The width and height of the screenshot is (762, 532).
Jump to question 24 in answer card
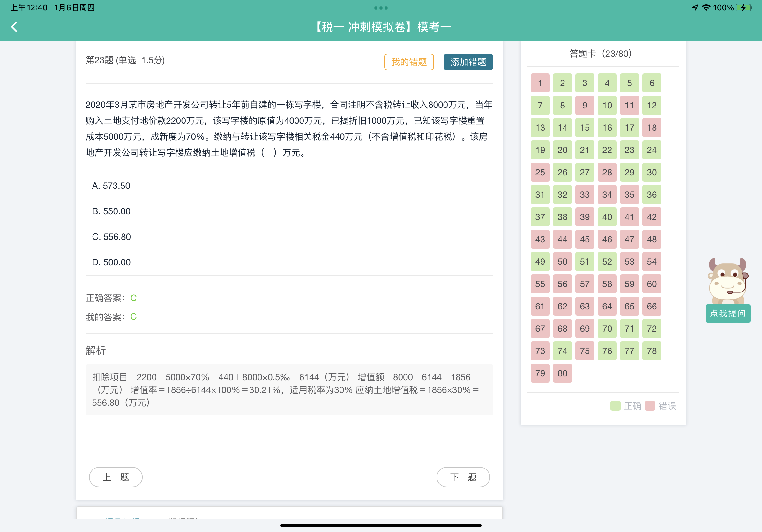[x=652, y=150]
